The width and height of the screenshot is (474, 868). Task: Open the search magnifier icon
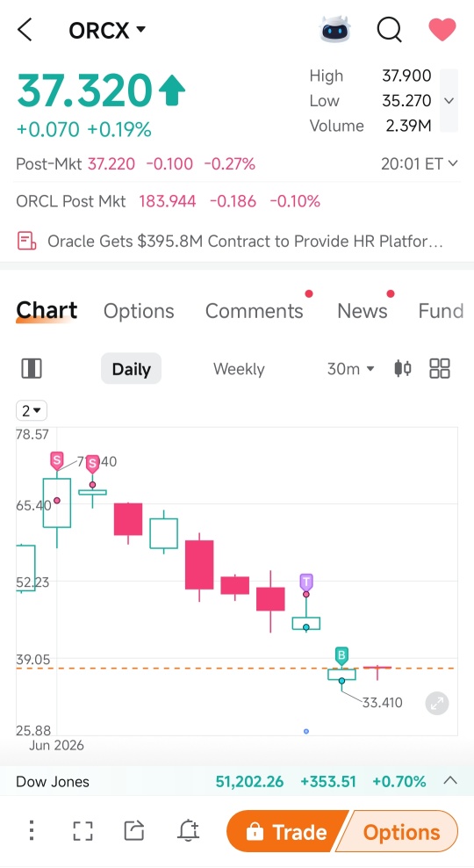tap(390, 29)
